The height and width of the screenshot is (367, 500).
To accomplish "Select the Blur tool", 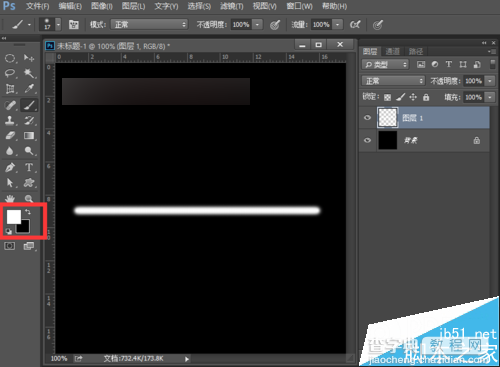I will (10, 151).
